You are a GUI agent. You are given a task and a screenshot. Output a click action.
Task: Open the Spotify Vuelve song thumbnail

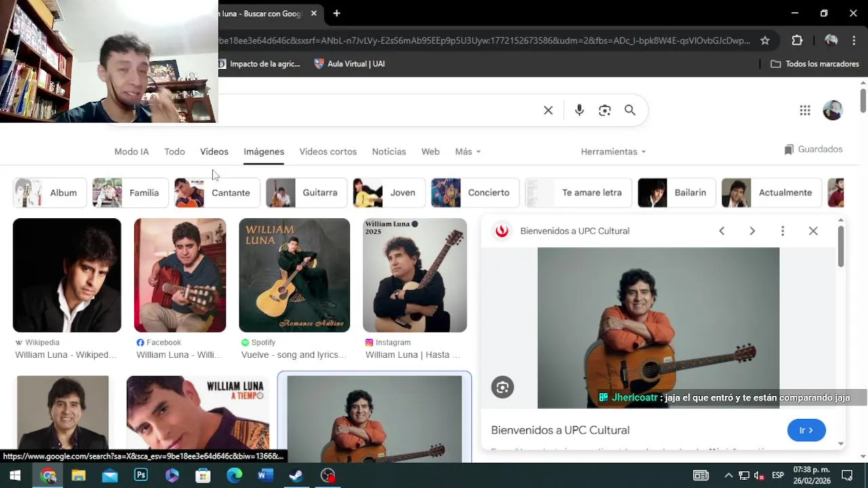294,275
